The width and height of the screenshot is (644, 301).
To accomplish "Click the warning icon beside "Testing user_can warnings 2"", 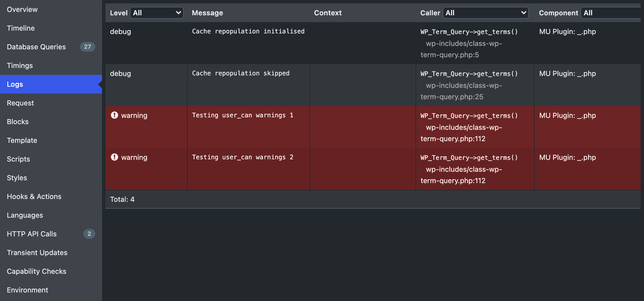I will pos(115,157).
